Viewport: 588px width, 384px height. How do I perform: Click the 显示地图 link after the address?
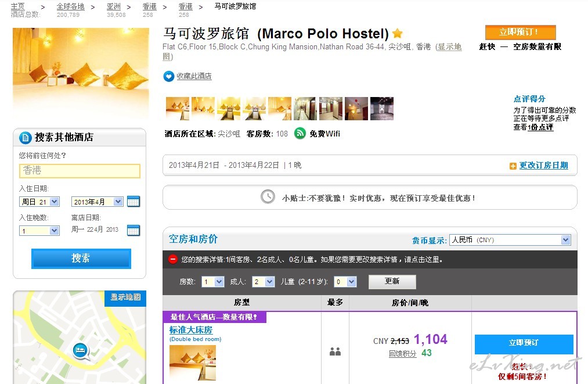pyautogui.click(x=449, y=47)
